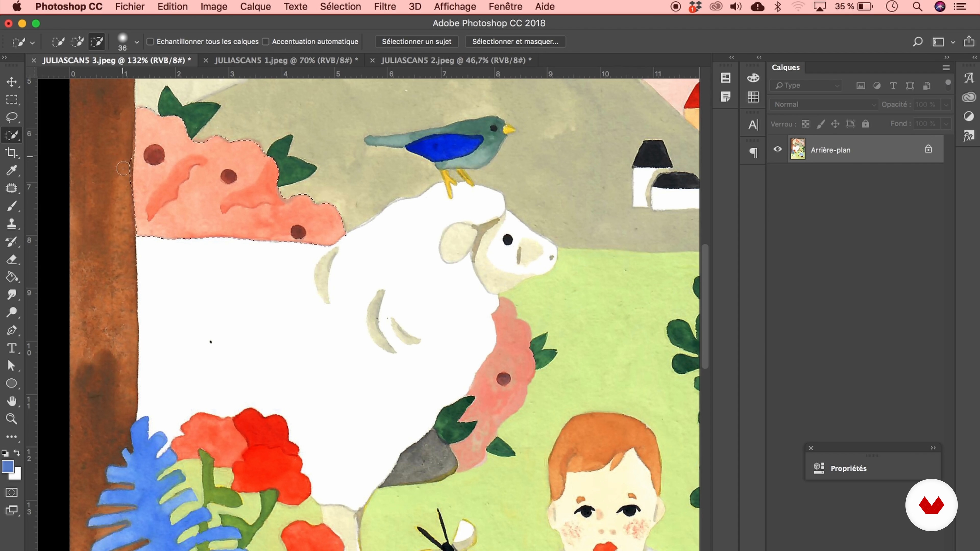The width and height of the screenshot is (980, 551).
Task: Click Sélectionner et masquer button
Action: pos(515,41)
